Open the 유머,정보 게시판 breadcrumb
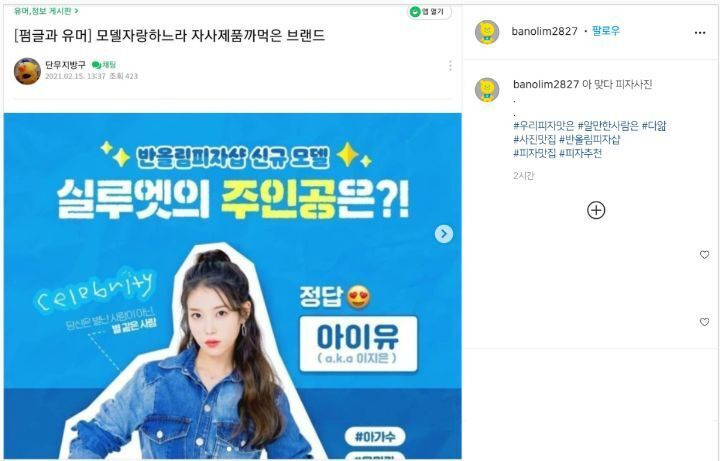 pyautogui.click(x=46, y=10)
